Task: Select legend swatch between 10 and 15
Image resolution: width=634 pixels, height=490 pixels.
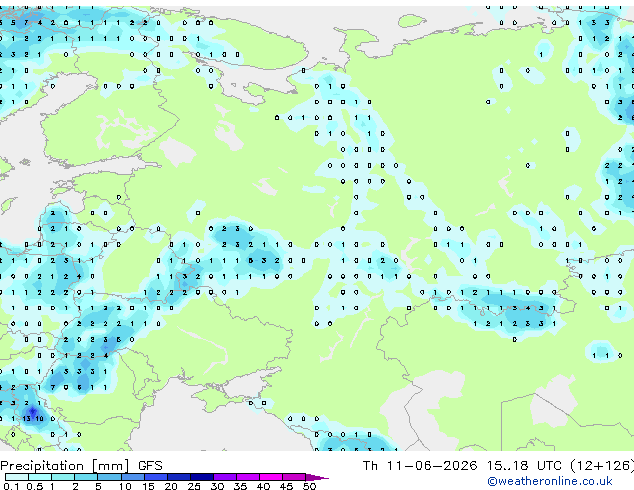Action: tap(133, 477)
